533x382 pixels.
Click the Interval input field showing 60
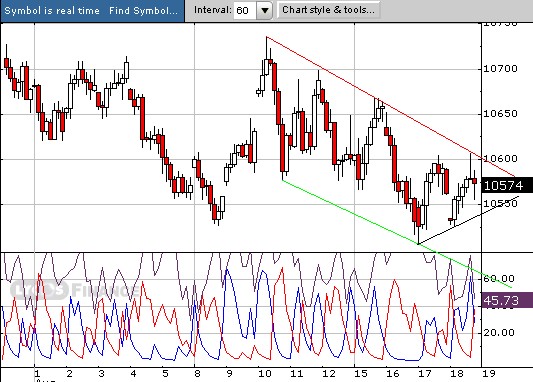click(245, 11)
